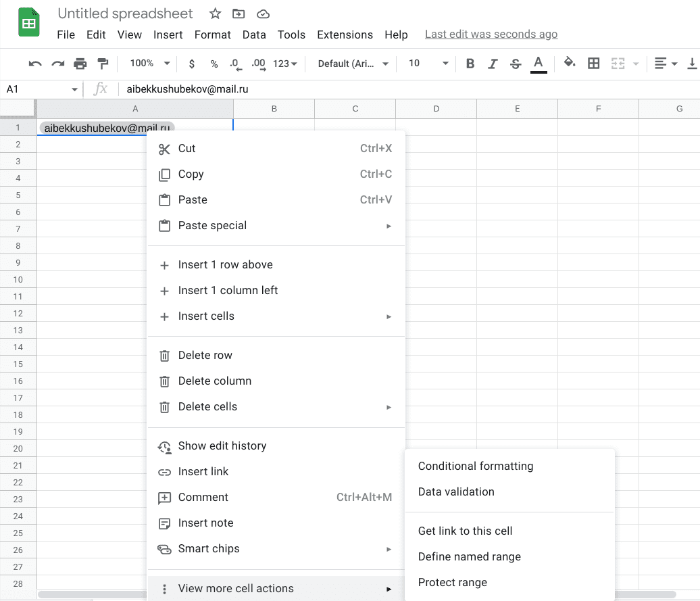Expand Insert cells submenu
The width and height of the screenshot is (700, 601).
(276, 316)
